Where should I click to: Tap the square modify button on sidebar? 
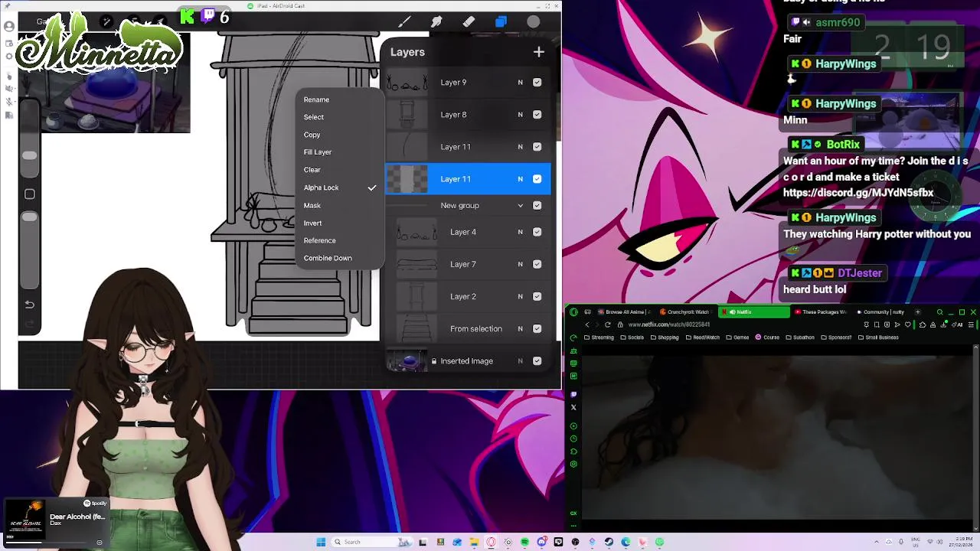(x=29, y=194)
